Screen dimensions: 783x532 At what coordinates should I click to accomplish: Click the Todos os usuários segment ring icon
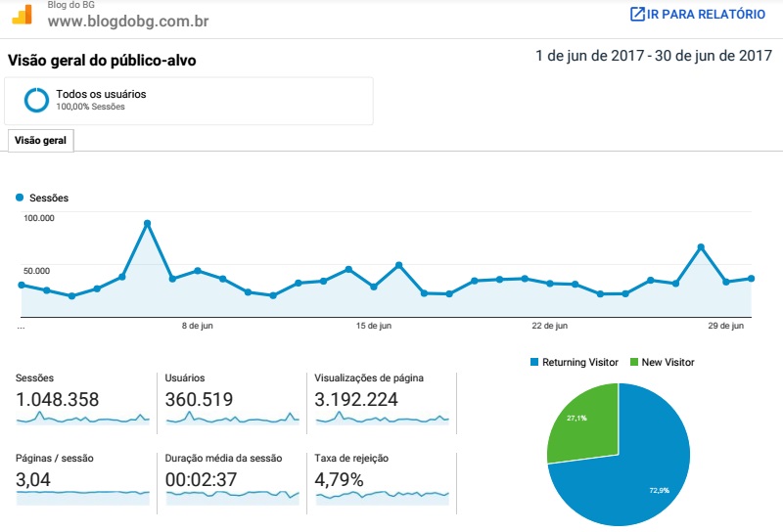pyautogui.click(x=36, y=100)
